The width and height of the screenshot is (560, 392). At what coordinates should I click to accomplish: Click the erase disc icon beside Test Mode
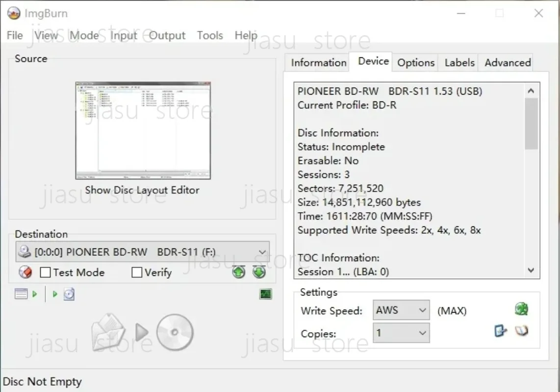[x=25, y=272]
